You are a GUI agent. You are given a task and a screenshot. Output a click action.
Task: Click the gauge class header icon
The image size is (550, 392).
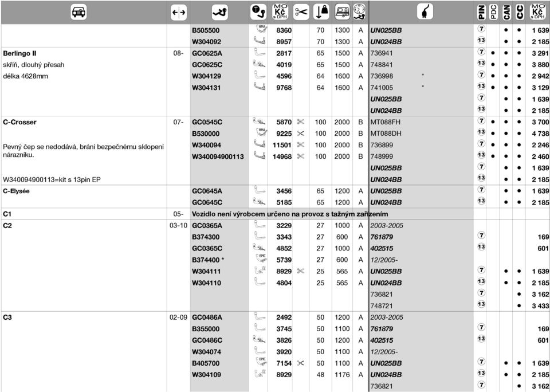point(360,12)
